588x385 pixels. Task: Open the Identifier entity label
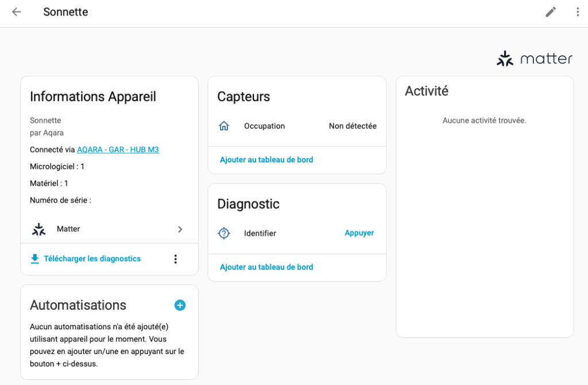click(260, 234)
